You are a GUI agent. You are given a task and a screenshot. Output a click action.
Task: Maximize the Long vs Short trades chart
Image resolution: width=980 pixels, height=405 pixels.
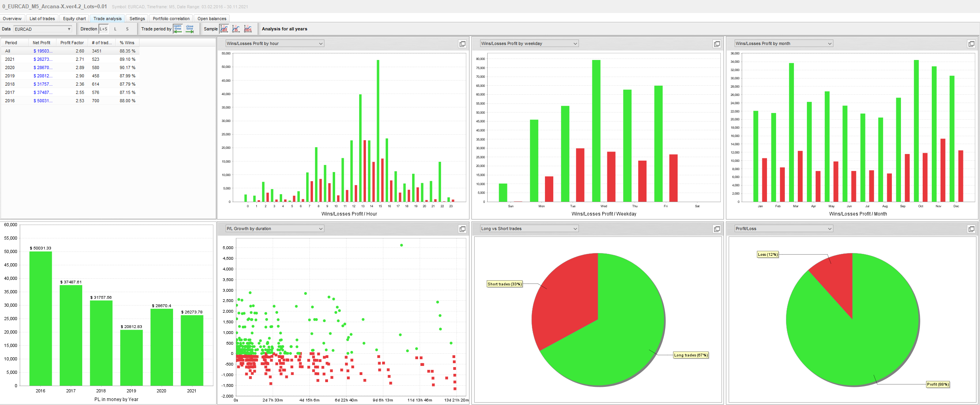717,229
